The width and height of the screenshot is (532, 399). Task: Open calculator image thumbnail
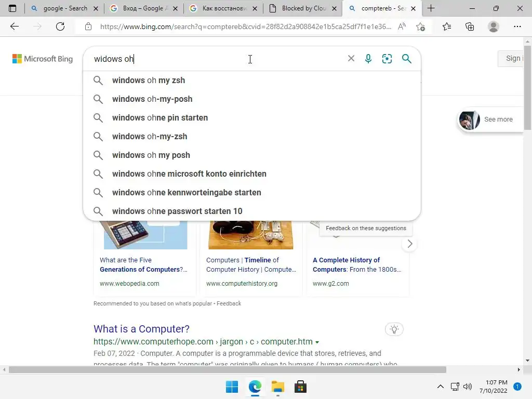[x=145, y=235]
